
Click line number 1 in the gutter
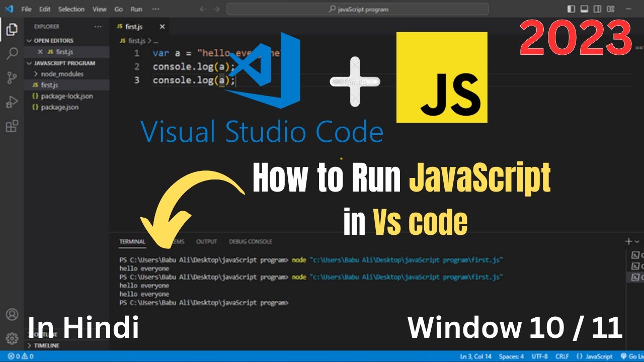point(137,53)
